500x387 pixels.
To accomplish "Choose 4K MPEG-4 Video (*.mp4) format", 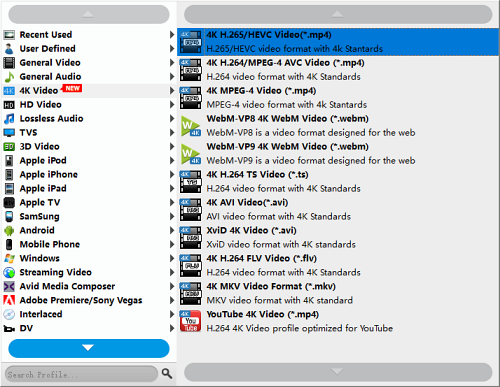I will 338,98.
